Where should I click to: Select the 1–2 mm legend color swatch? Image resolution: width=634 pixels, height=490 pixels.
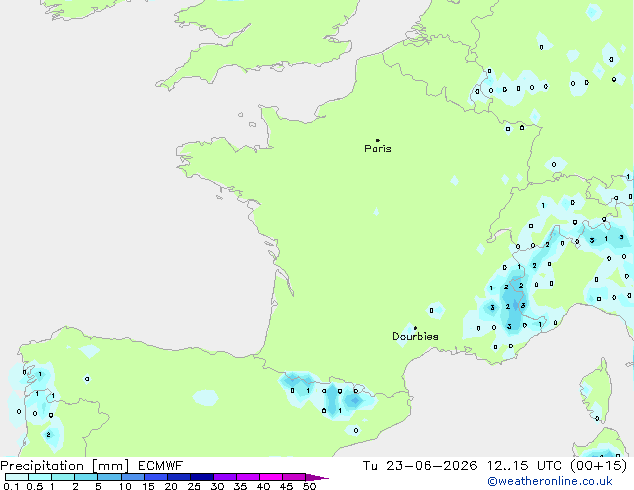(x=63, y=477)
